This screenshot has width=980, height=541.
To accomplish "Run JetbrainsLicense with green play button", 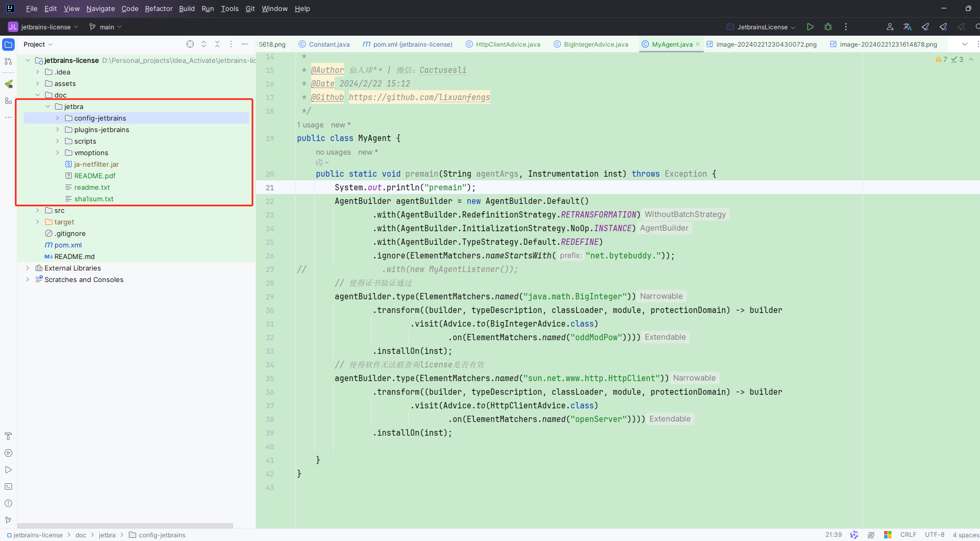I will tap(810, 27).
